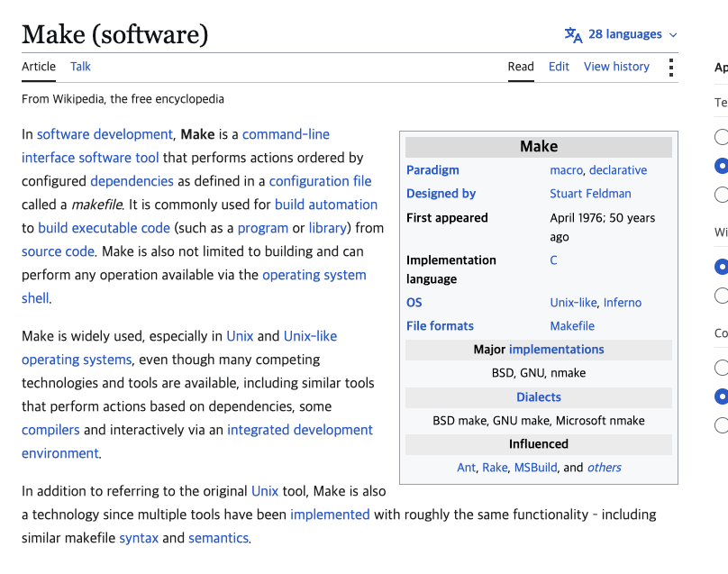
Task: Open the Talk tab
Action: [x=80, y=67]
